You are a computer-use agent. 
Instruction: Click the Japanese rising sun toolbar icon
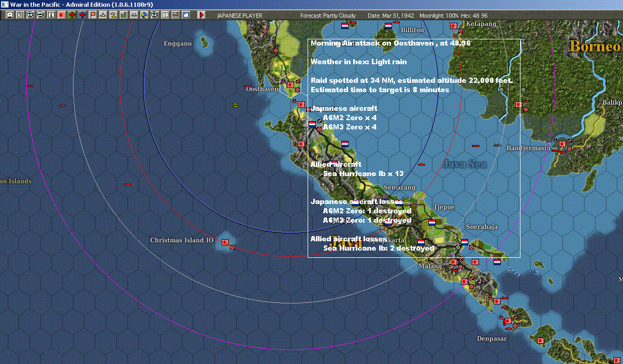click(61, 16)
